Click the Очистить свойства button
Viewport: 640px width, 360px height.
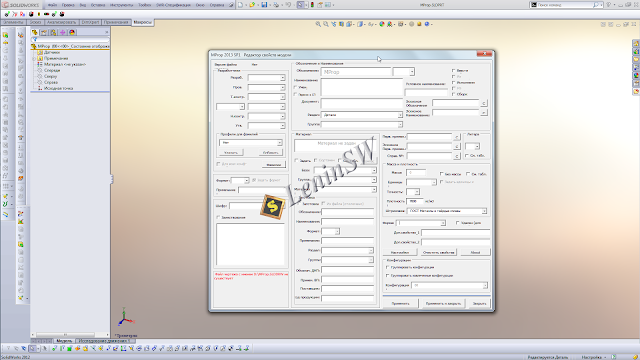pyautogui.click(x=439, y=252)
